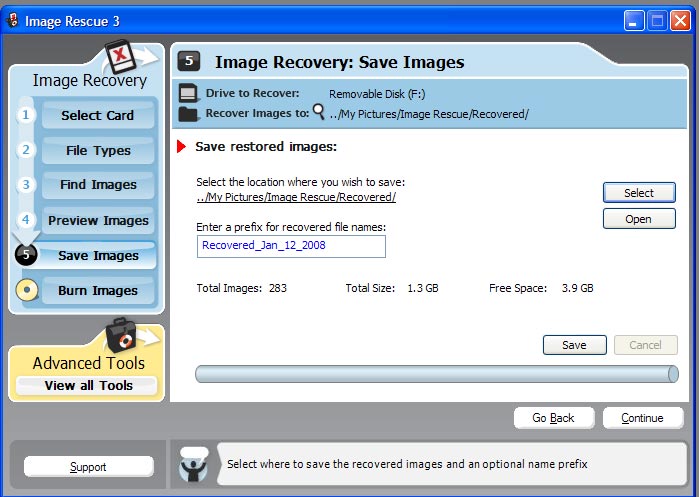The height and width of the screenshot is (497, 699).
Task: Click the folder icon next to Recover Images to
Action: pos(188,114)
